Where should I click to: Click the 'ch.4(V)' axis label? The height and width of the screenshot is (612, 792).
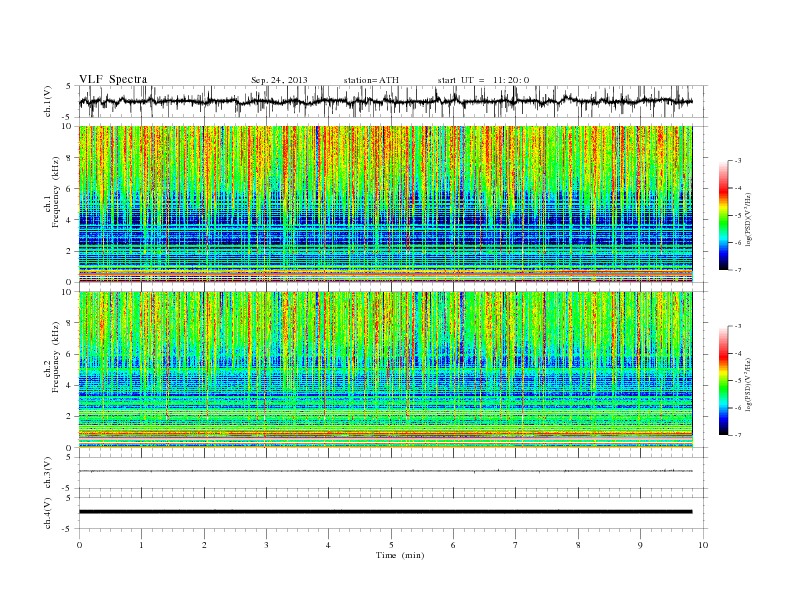[x=48, y=513]
